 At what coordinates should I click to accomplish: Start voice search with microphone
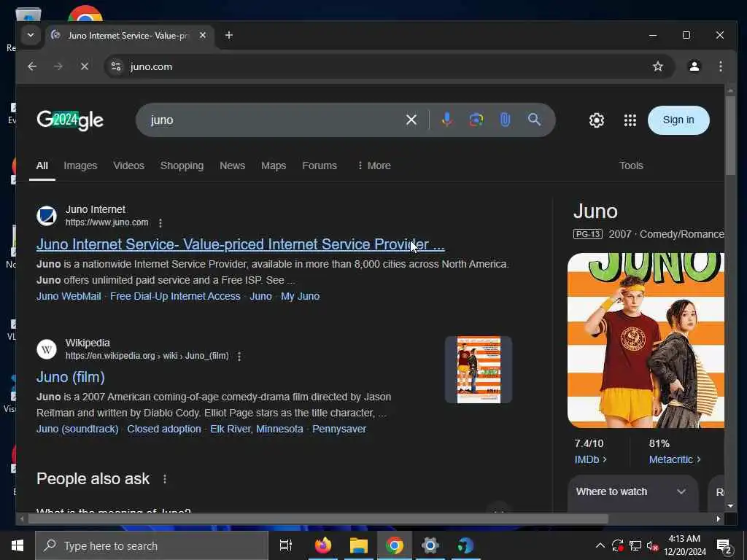pyautogui.click(x=447, y=120)
